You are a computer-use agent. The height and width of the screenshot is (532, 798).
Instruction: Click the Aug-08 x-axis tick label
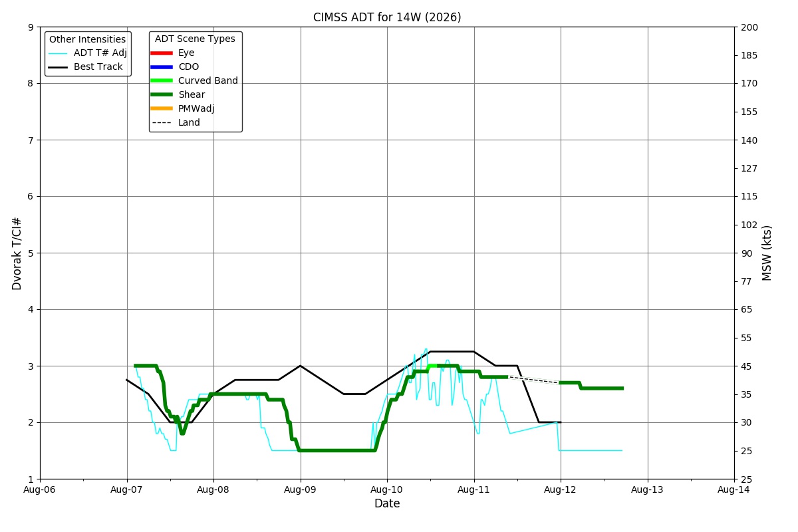(x=213, y=489)
